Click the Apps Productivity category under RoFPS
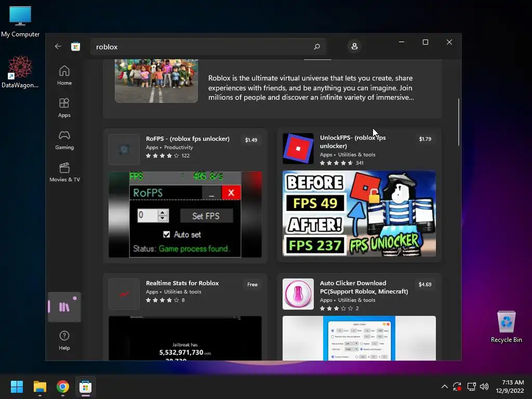 click(169, 147)
